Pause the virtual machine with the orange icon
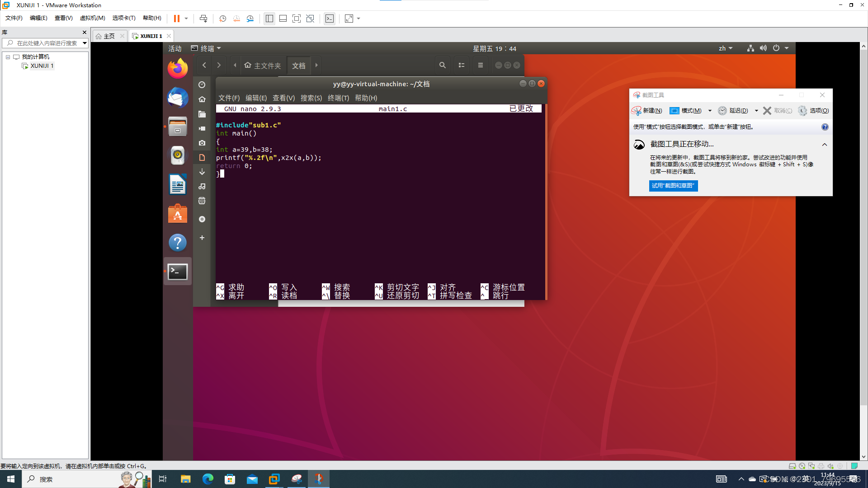Screen dimensions: 868x488 177,19
